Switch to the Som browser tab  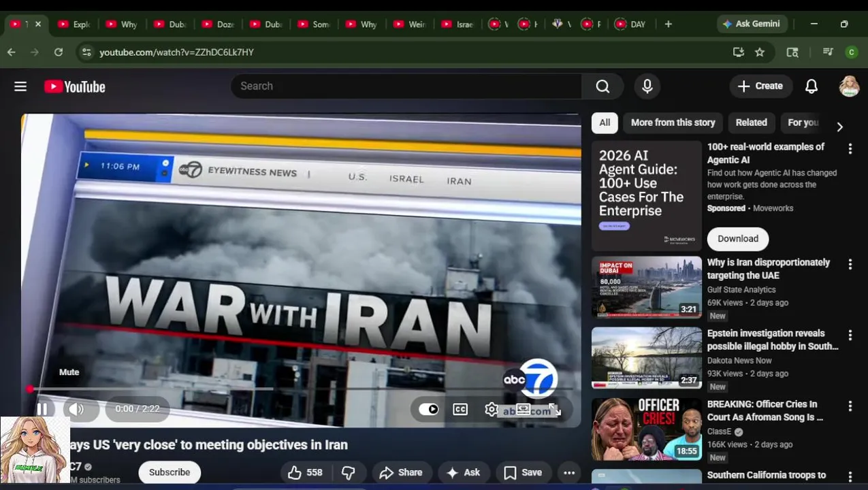pos(314,24)
